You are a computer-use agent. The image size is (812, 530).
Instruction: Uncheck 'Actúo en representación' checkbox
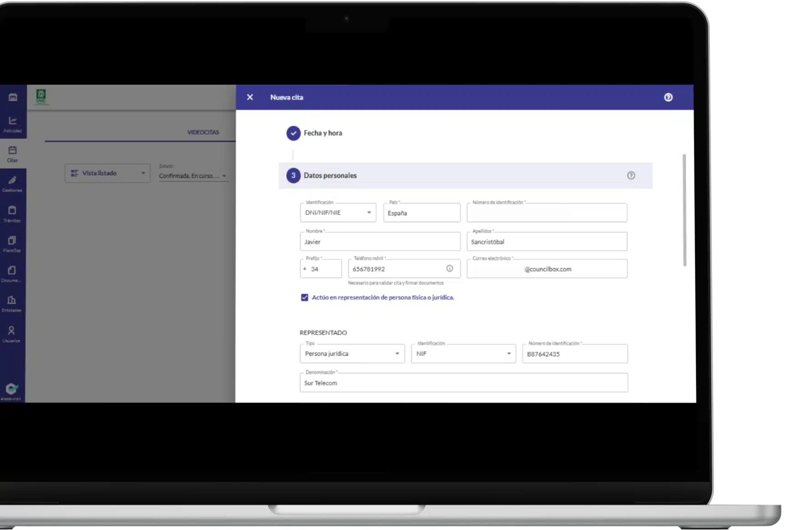[304, 297]
